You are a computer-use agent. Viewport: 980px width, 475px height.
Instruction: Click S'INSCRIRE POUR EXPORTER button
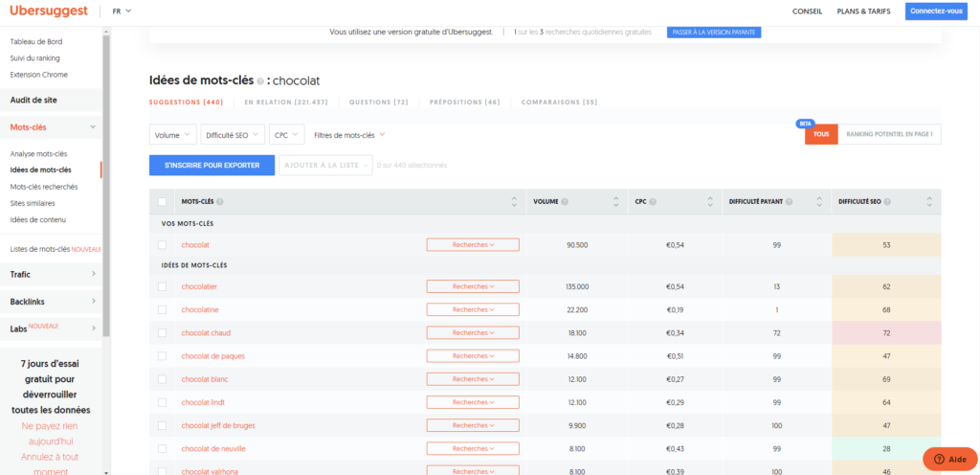pos(212,166)
